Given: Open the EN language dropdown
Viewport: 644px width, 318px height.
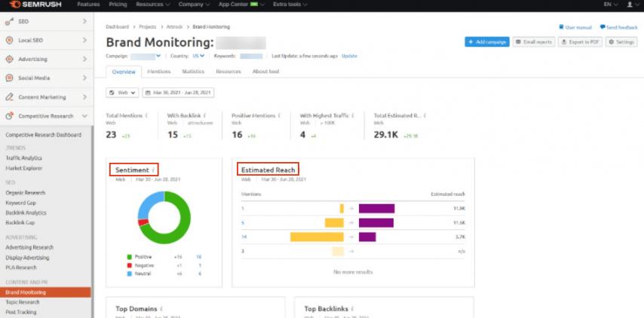Looking at the screenshot, I should pyautogui.click(x=611, y=5).
